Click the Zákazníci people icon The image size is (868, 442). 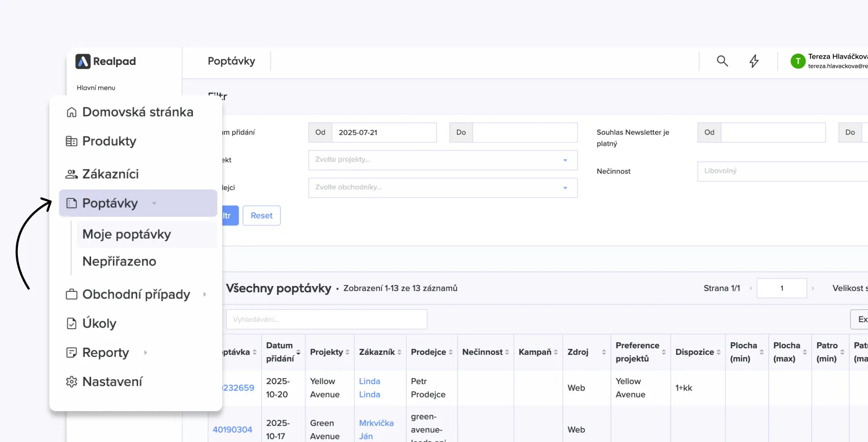(72, 174)
